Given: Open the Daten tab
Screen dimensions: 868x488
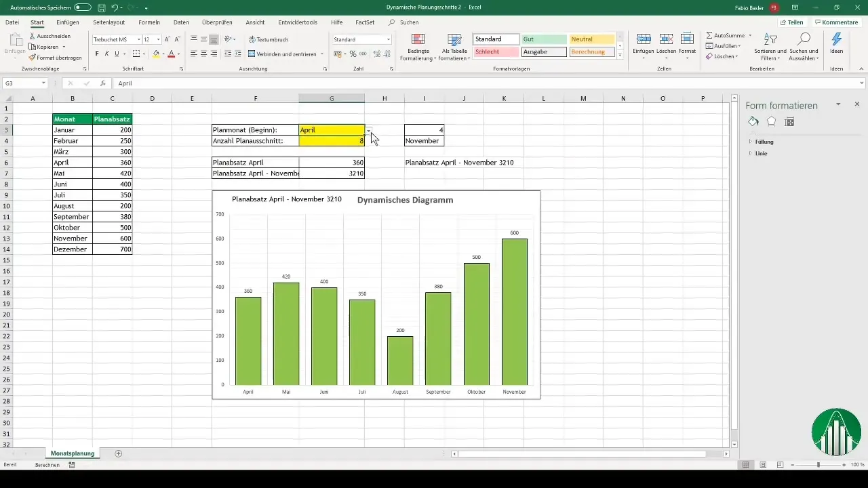Looking at the screenshot, I should pos(181,22).
